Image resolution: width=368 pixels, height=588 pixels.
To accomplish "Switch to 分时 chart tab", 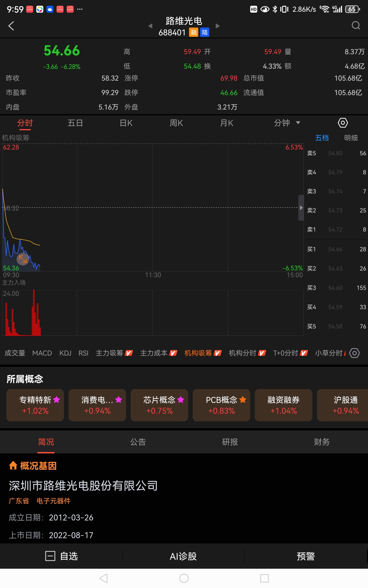I will click(25, 123).
